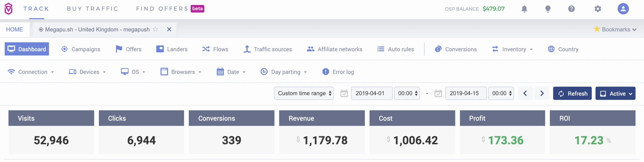This screenshot has height=162, width=644.
Task: Open the user profile avatar
Action: pos(623,9)
